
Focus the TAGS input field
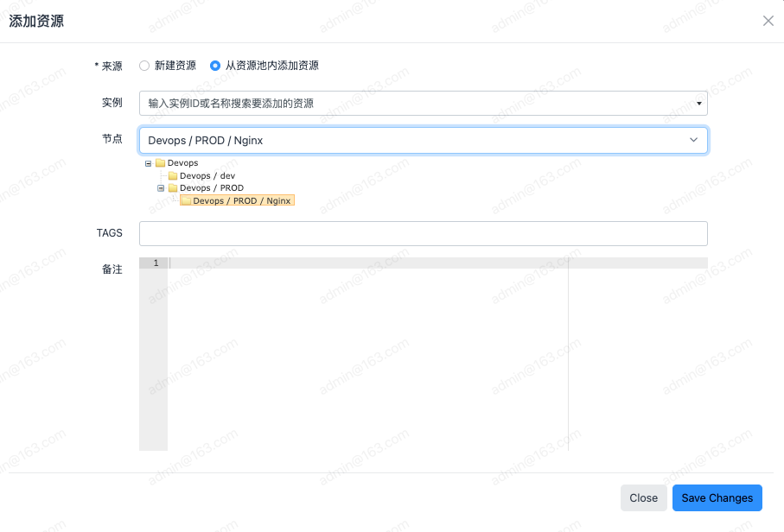(423, 234)
